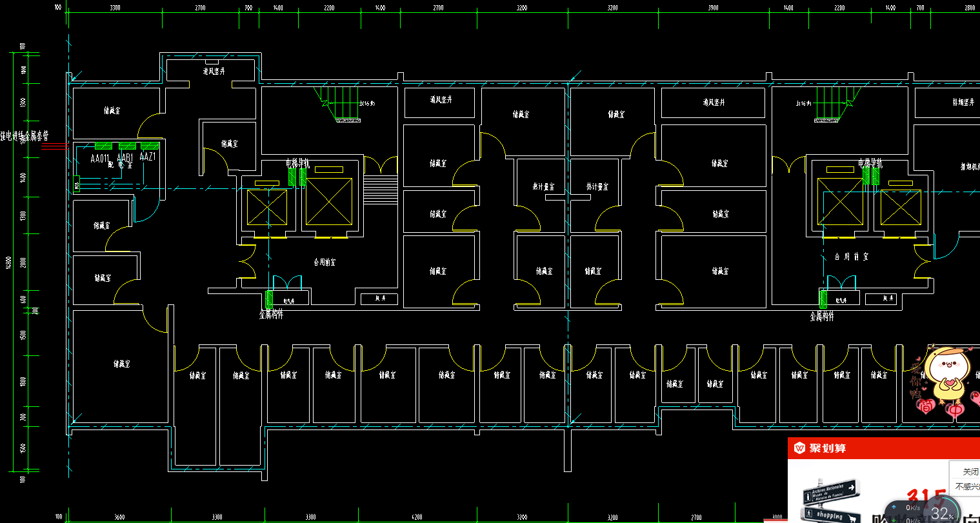Open the 聚划算 ad title
The image size is (980, 523).
coord(827,448)
